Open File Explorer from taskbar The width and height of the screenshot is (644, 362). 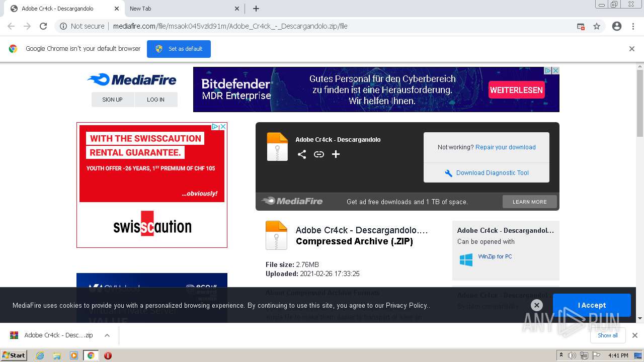[57, 355]
